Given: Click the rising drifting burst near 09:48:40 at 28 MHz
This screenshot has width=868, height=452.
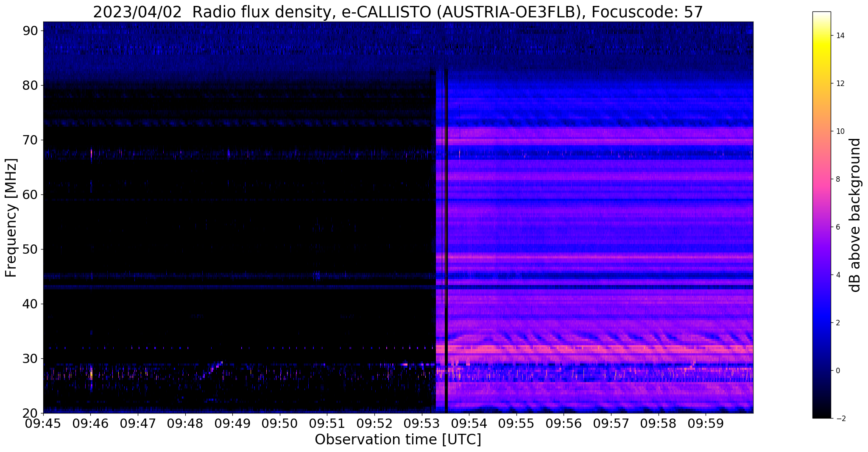Looking at the screenshot, I should click(x=212, y=369).
